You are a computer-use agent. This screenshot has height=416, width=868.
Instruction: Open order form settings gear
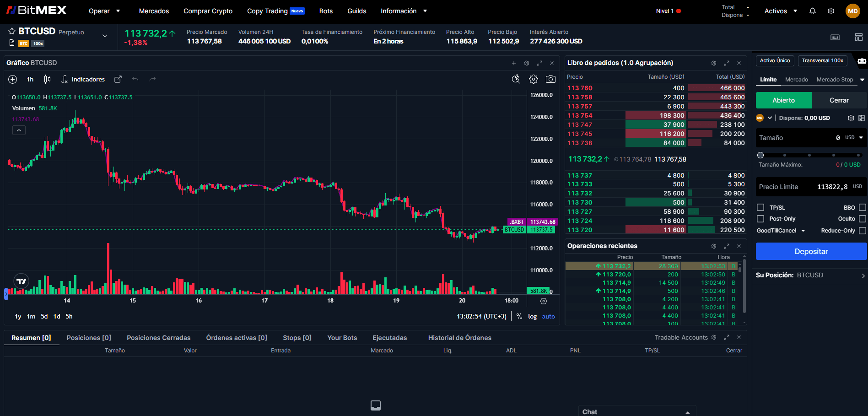[851, 118]
